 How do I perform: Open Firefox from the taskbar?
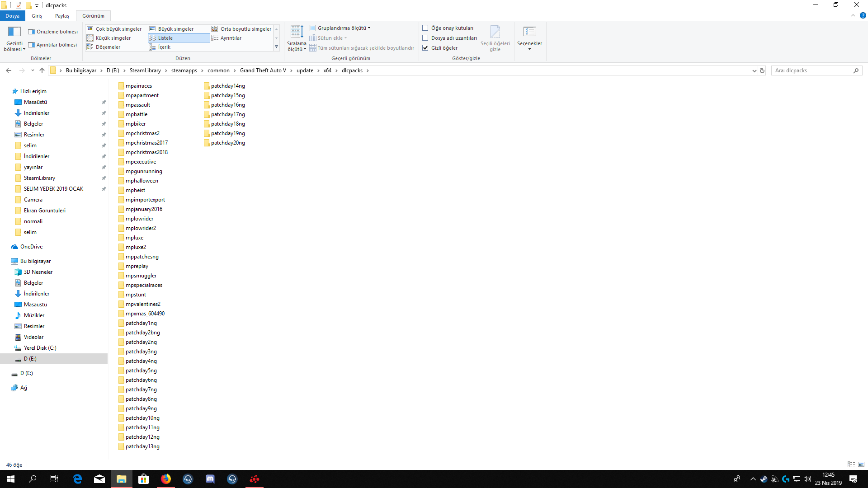pyautogui.click(x=166, y=479)
